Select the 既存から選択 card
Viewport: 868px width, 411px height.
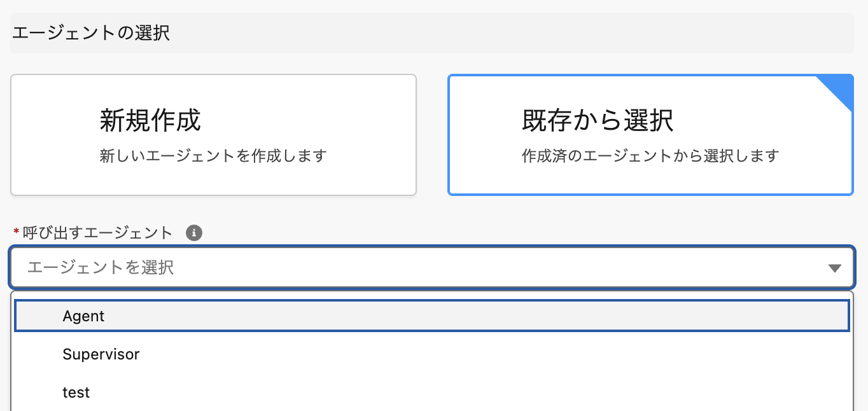coord(650,135)
